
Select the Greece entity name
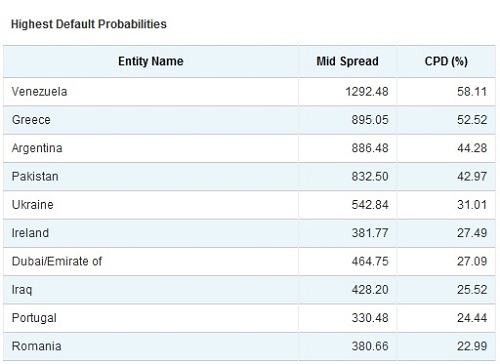pos(31,120)
